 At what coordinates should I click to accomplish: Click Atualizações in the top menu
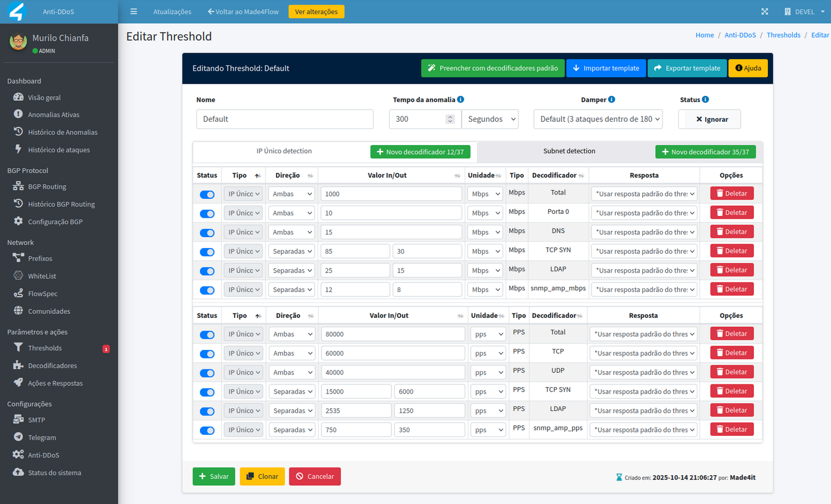[x=172, y=11]
